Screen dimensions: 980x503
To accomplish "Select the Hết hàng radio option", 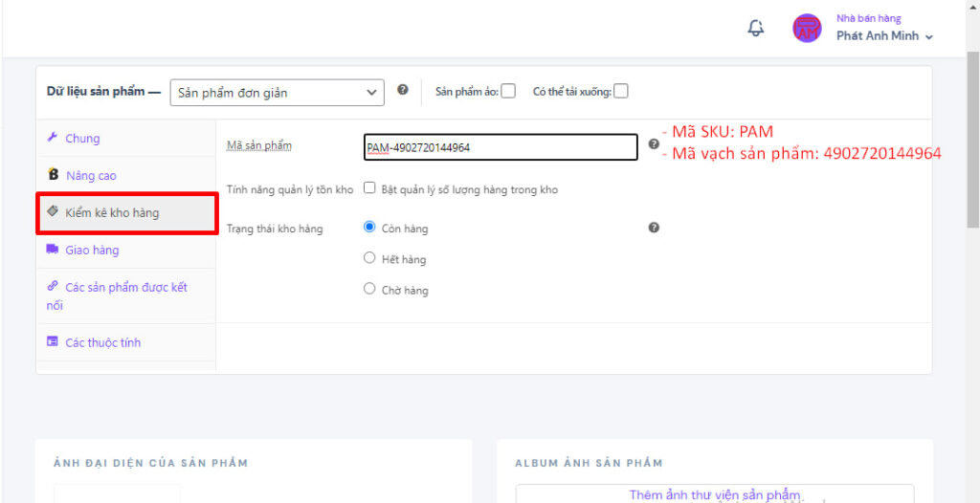I will [369, 257].
